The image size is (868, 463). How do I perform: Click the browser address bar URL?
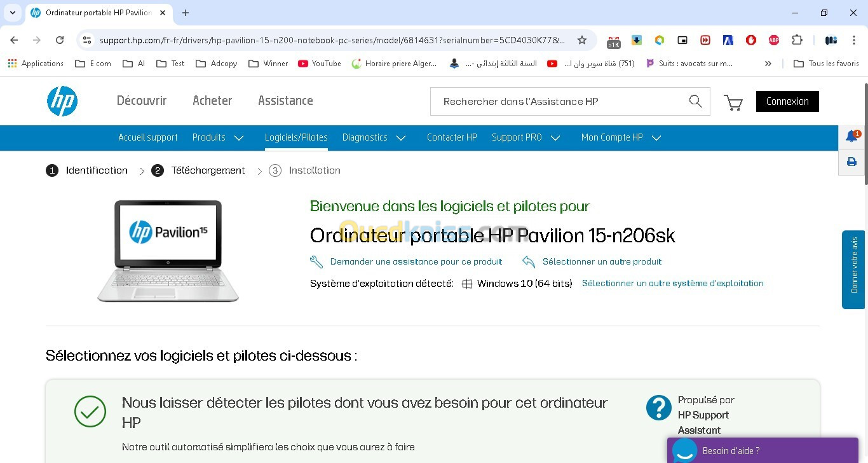pos(332,40)
